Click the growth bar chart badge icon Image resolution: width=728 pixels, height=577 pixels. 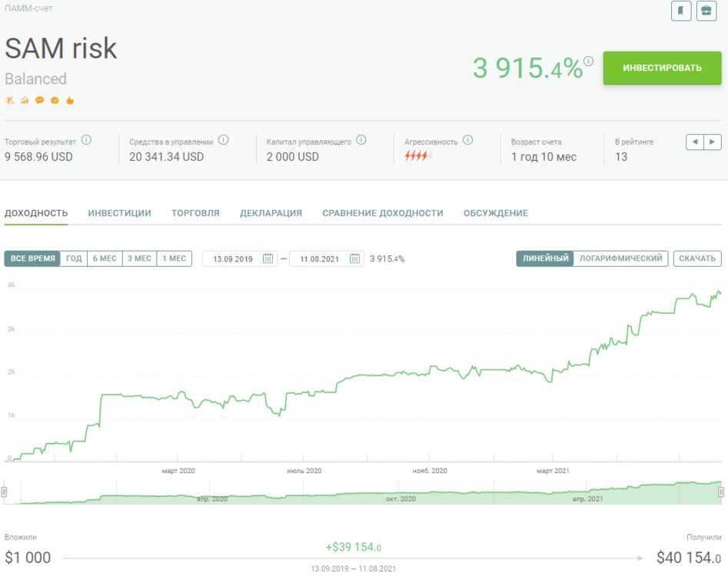tap(25, 100)
